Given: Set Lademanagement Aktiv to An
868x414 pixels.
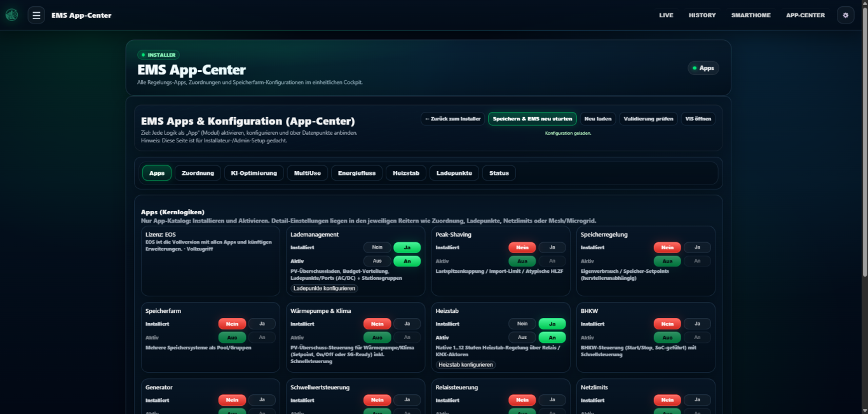Looking at the screenshot, I should click(407, 261).
